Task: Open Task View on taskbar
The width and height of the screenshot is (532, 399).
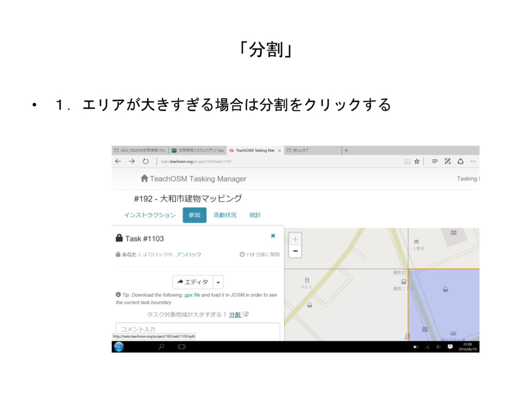Action: pos(181,347)
